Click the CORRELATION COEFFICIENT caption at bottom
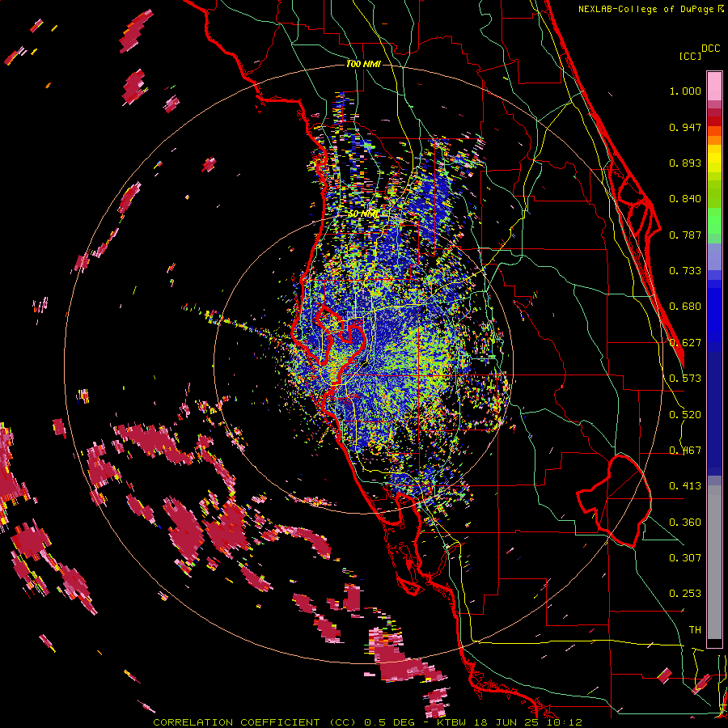 click(367, 722)
